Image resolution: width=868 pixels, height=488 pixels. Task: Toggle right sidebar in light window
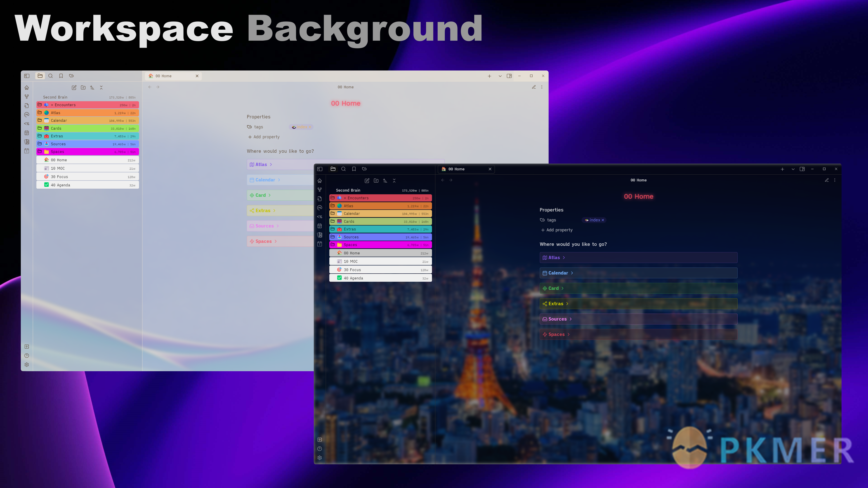509,76
